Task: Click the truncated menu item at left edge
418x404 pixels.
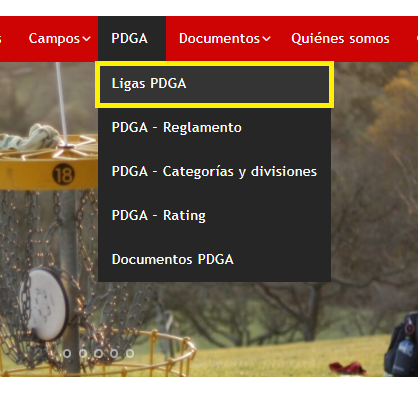Action: [1, 38]
